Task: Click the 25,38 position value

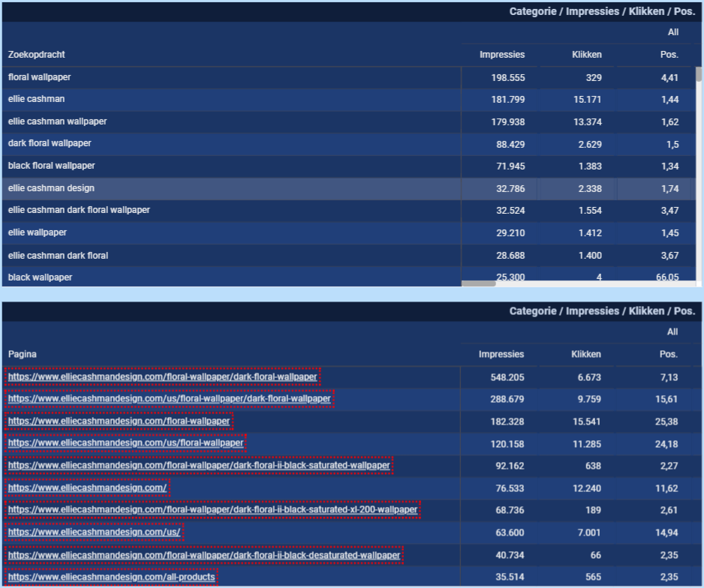Action: tap(666, 421)
